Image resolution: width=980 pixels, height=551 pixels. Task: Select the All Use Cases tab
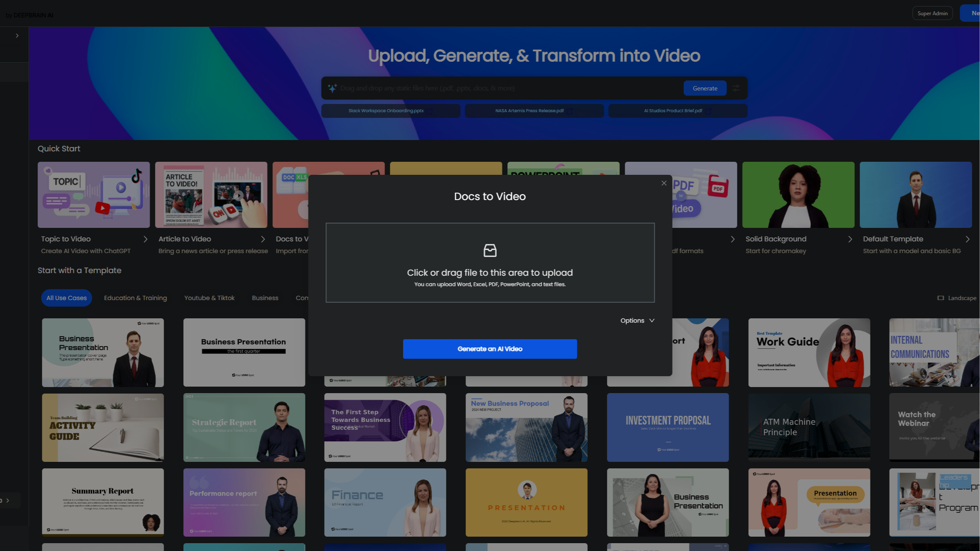(x=67, y=298)
